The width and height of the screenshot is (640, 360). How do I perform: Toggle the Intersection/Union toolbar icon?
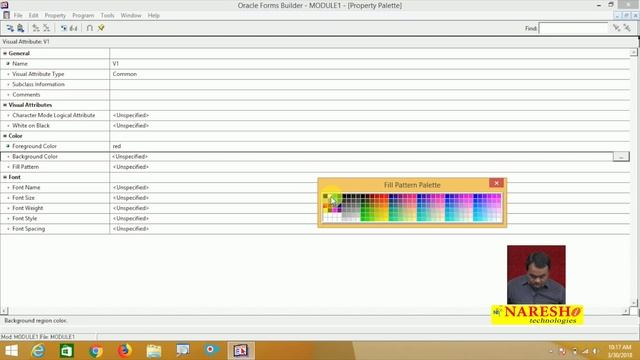pyautogui.click(x=90, y=28)
